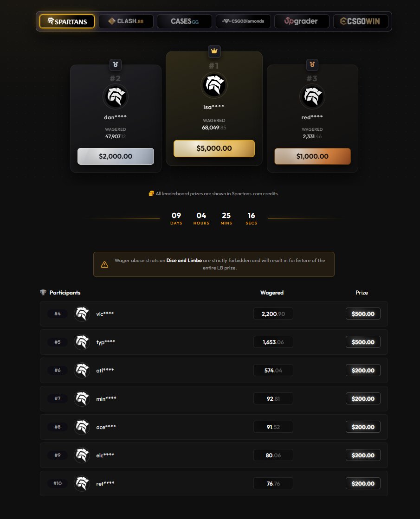Click the Prize column header

(362, 293)
